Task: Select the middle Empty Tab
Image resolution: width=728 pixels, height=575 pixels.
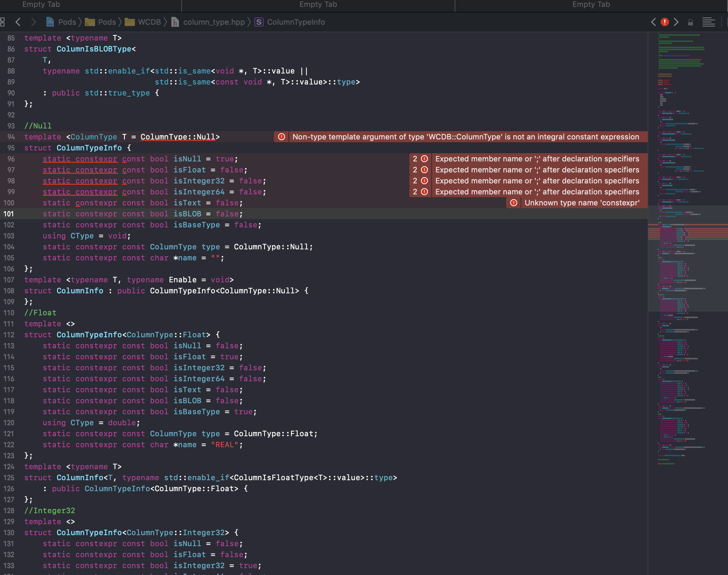Action: (318, 4)
